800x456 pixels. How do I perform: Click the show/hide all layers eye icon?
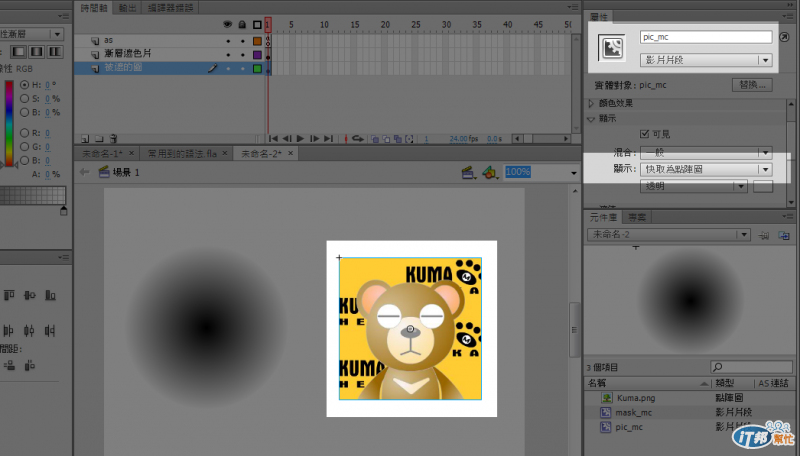pos(228,24)
